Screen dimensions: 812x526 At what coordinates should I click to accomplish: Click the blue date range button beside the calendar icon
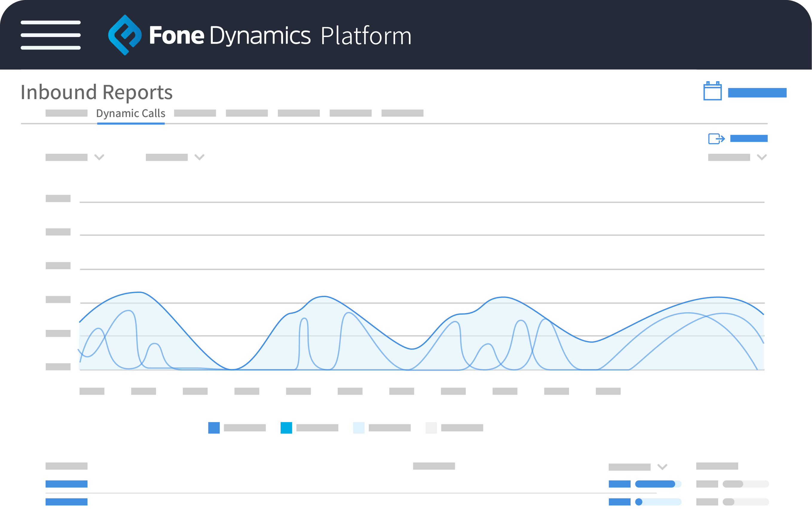[x=757, y=92]
